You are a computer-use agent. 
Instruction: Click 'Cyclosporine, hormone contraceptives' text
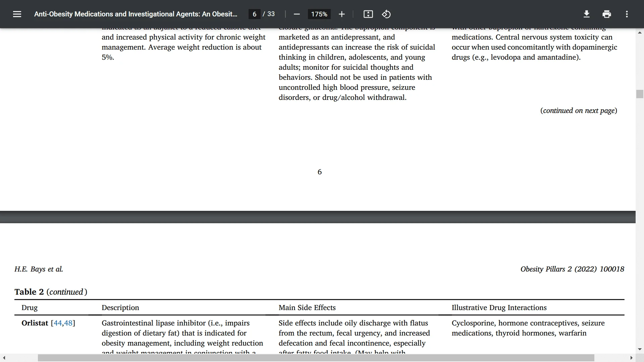tap(515, 323)
